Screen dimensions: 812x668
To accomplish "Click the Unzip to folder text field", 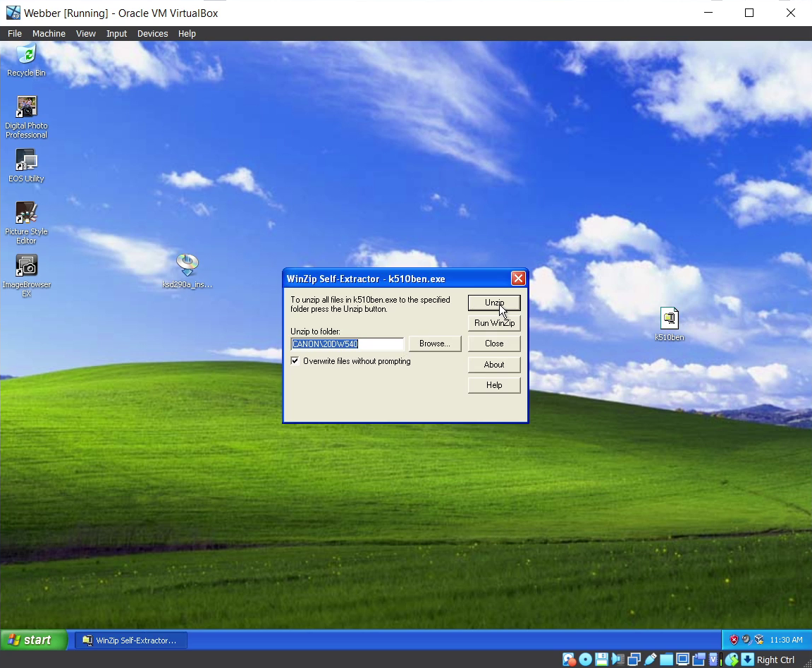I will pos(347,344).
